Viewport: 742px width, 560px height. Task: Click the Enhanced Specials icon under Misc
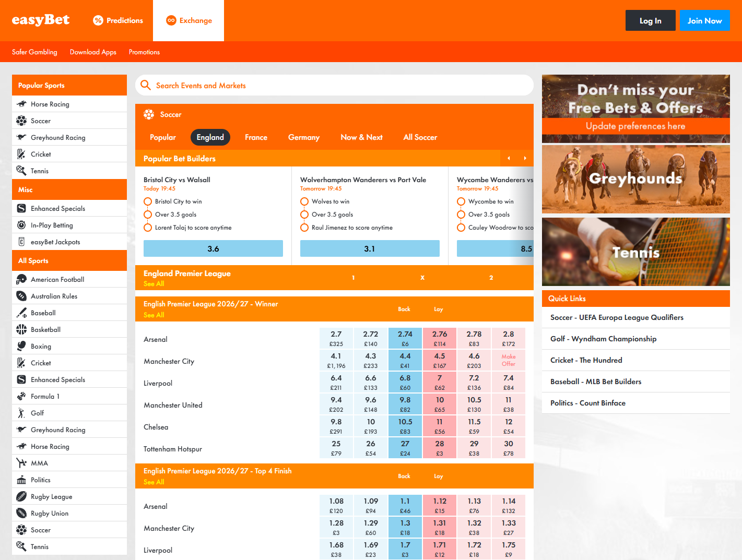click(21, 208)
